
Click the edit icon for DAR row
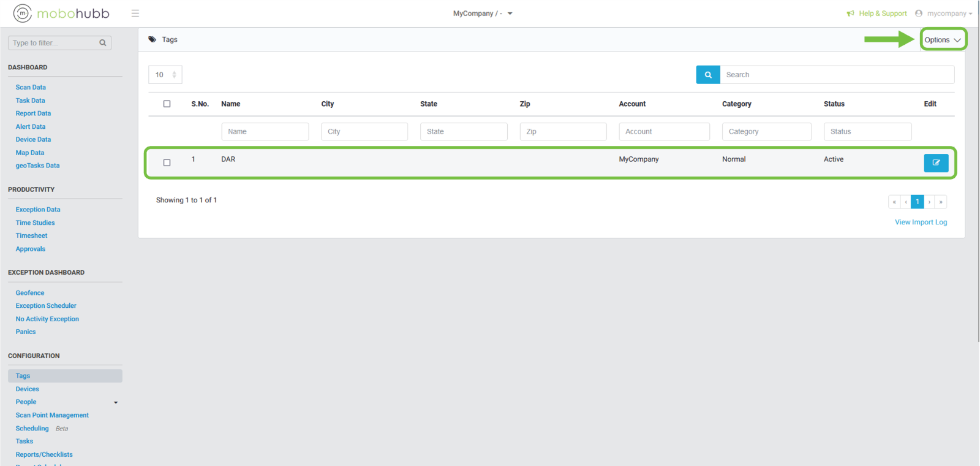point(936,162)
